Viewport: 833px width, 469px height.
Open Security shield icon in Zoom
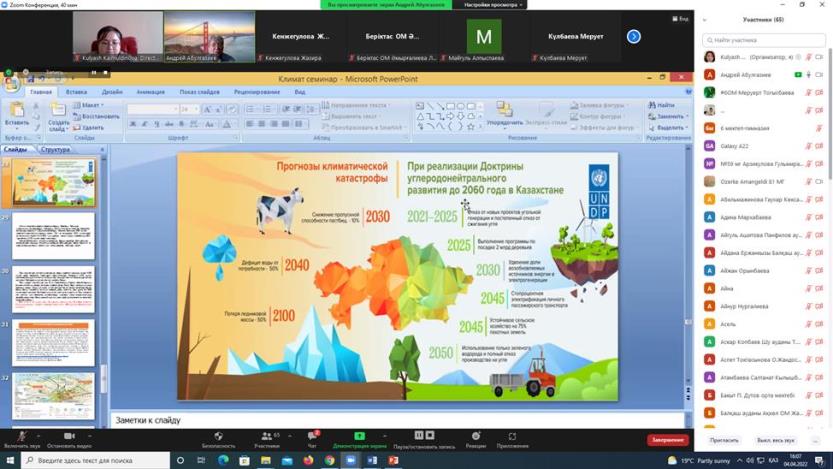pyautogui.click(x=218, y=437)
